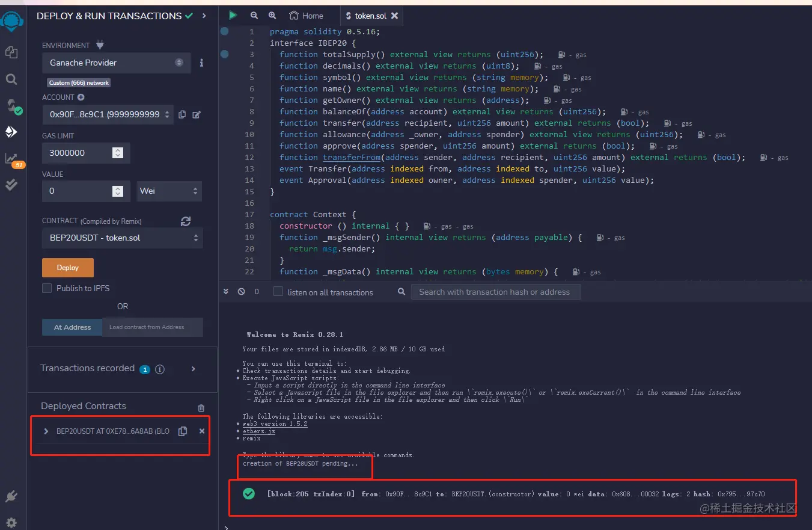Click the pending transactions count 0

(x=257, y=292)
